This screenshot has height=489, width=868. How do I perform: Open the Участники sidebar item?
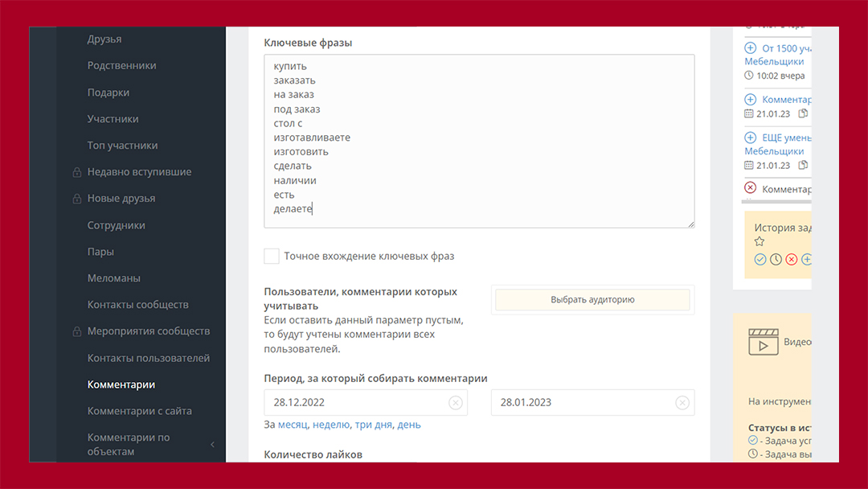[113, 118]
